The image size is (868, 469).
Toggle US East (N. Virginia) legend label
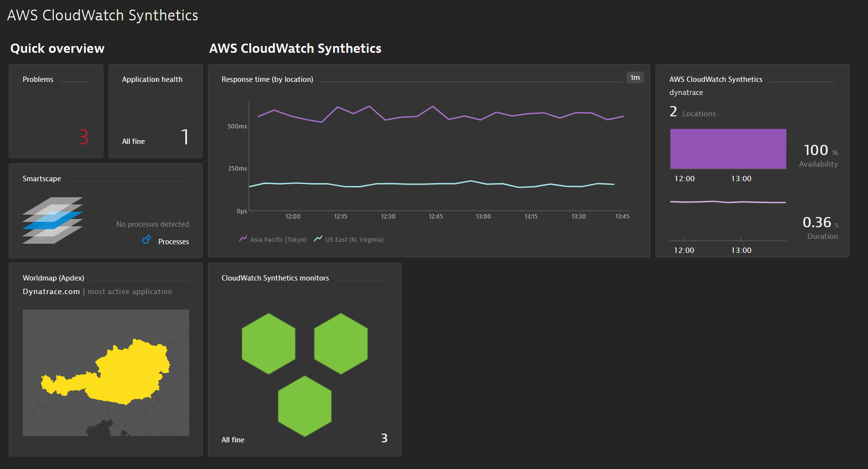coord(354,240)
